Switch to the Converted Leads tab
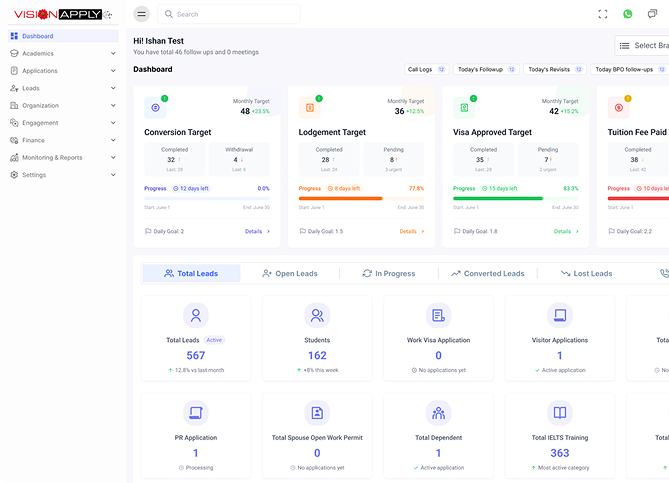The image size is (669, 483). (x=488, y=274)
